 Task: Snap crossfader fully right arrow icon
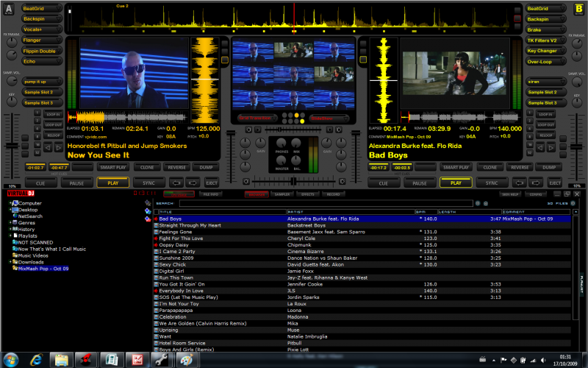342,181
